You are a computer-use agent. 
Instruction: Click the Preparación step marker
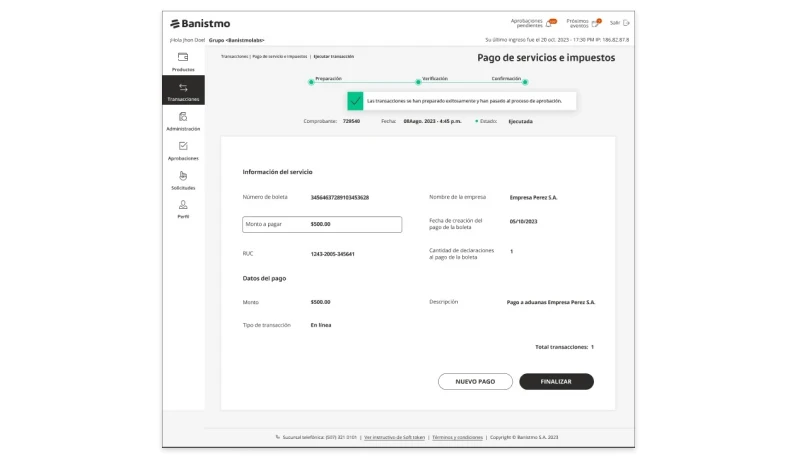[311, 82]
